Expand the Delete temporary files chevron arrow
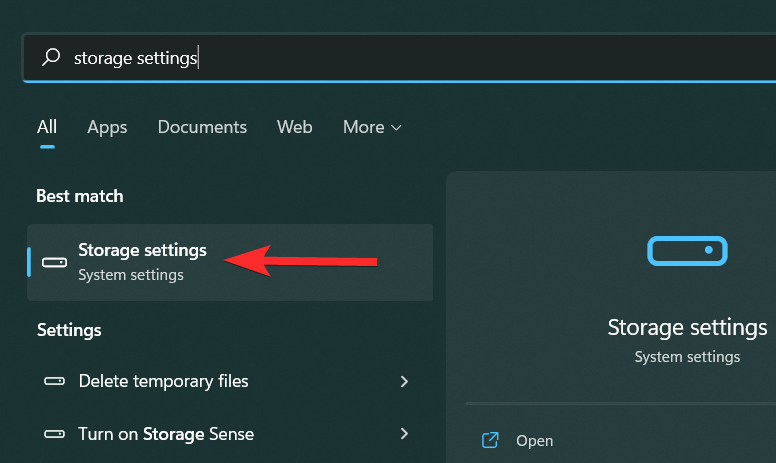This screenshot has width=776, height=463. point(404,381)
